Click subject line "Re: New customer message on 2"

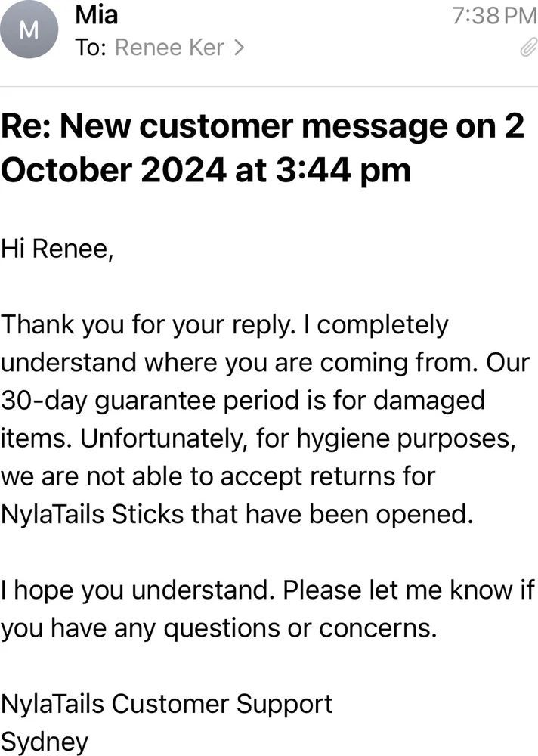pos(262,126)
